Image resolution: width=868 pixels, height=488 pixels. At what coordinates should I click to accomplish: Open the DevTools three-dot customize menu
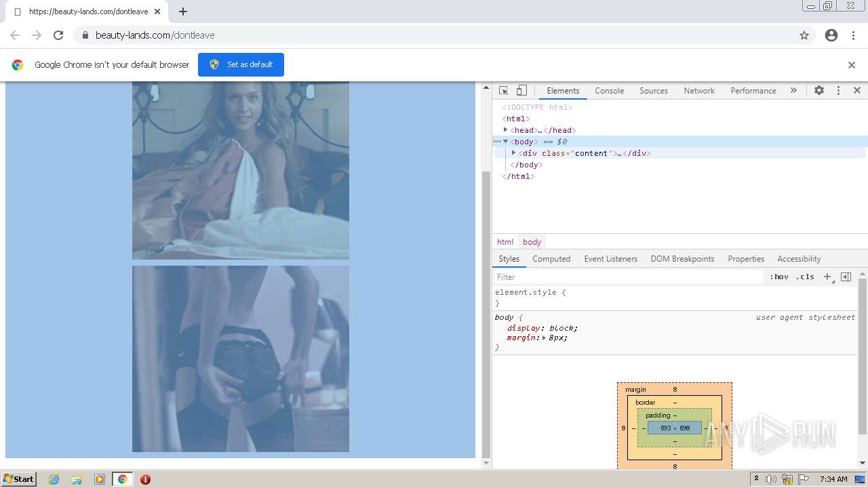(x=838, y=90)
